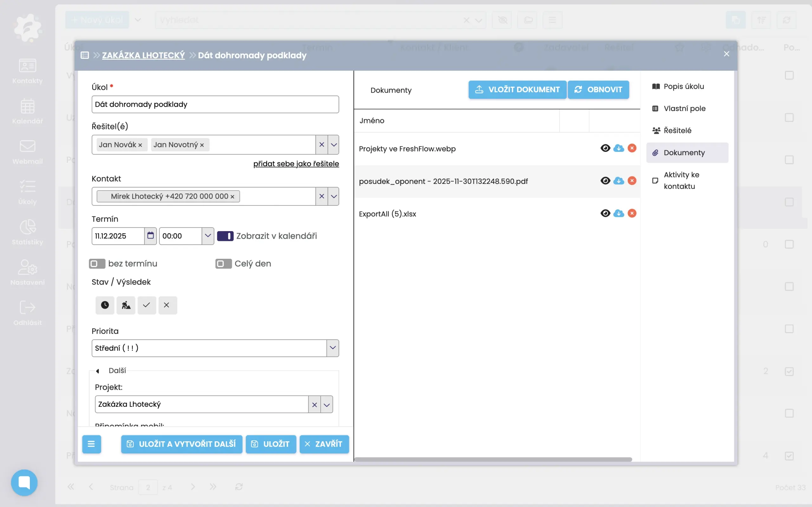This screenshot has width=812, height=507.
Task: Open the support chat bubble
Action: (x=24, y=483)
